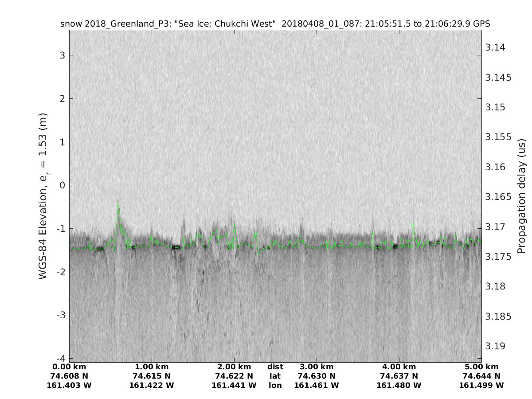Click the 2.00 km x-axis tick label
Viewport: 532px width, 399px height.
tap(234, 367)
